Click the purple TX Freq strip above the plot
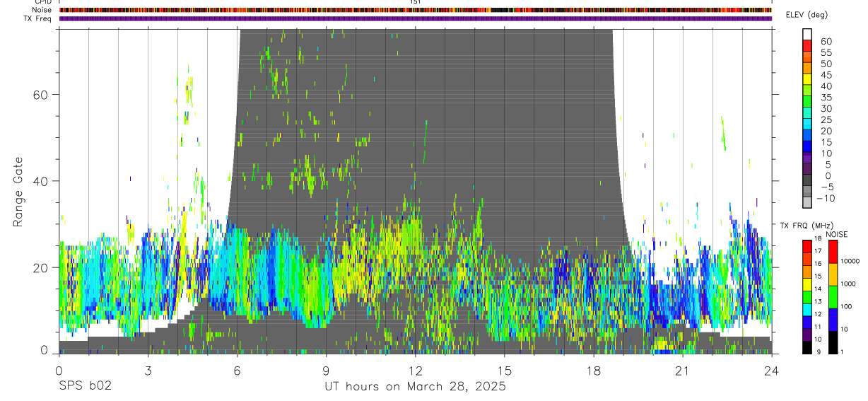The width and height of the screenshot is (868, 401). [x=415, y=18]
